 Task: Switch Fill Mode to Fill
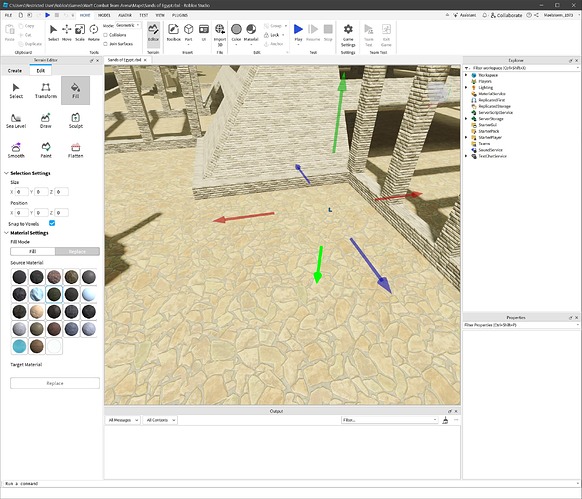pos(33,251)
